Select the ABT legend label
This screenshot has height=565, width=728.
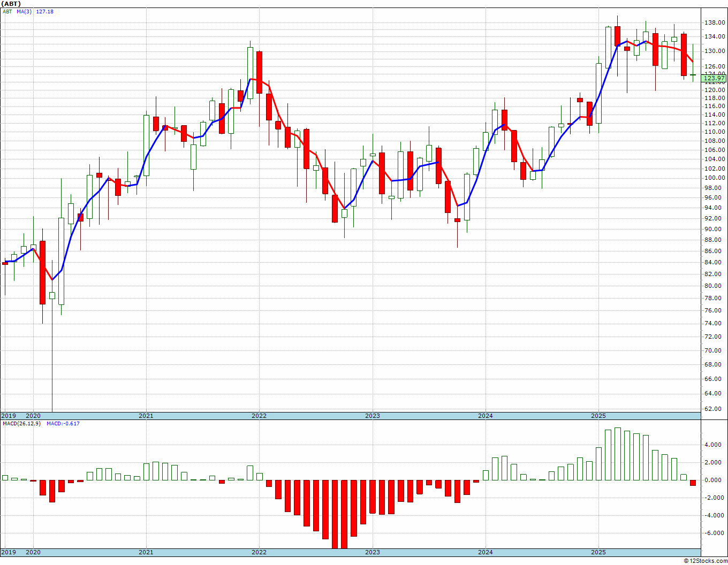pos(7,12)
